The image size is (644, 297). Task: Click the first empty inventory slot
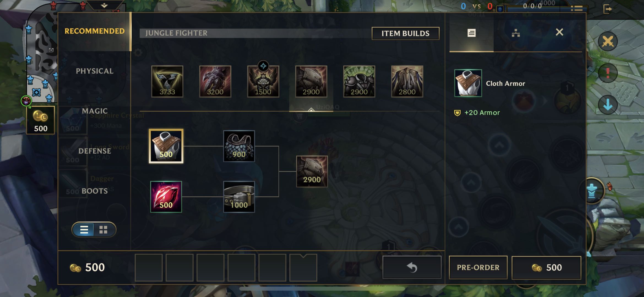point(149,267)
